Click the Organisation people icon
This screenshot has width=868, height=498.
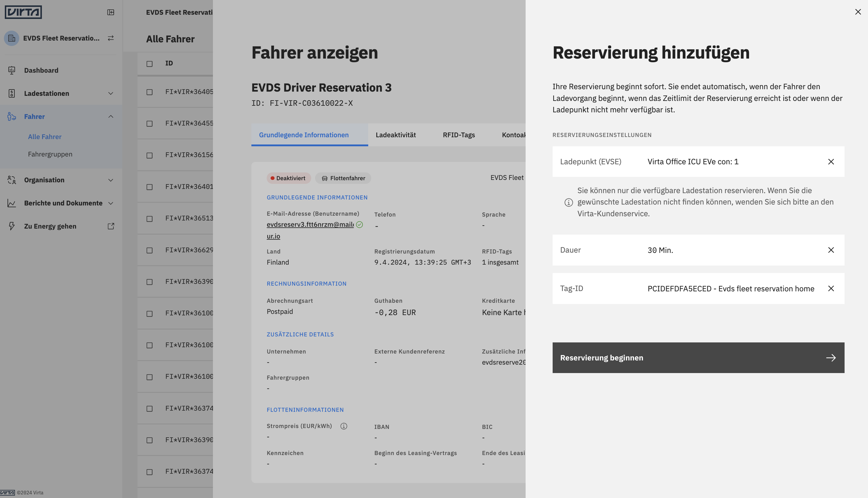pos(12,180)
